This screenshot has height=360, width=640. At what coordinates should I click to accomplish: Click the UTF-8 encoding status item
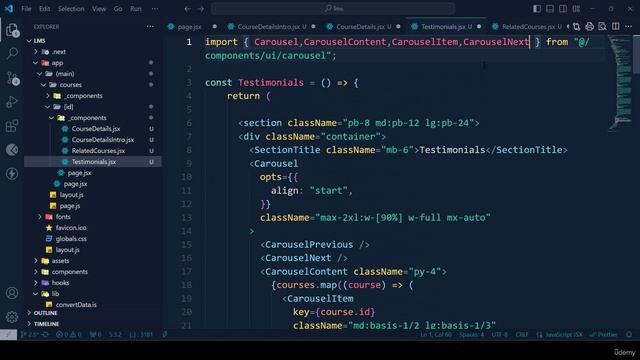pos(500,335)
